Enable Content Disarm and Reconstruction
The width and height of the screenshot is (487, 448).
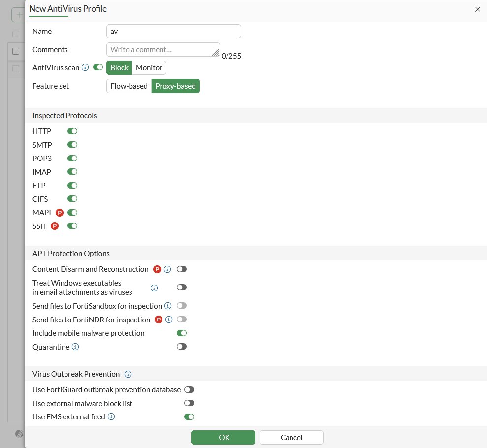(182, 269)
